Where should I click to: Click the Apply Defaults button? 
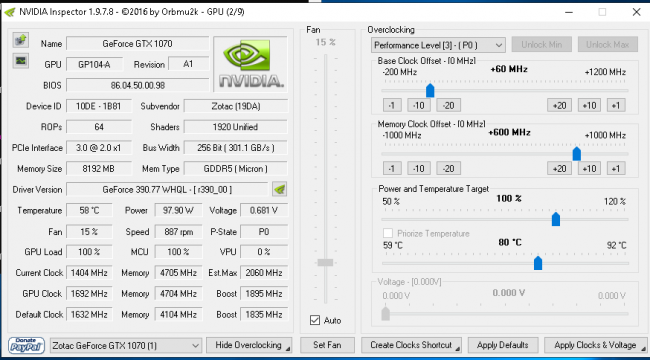point(503,345)
